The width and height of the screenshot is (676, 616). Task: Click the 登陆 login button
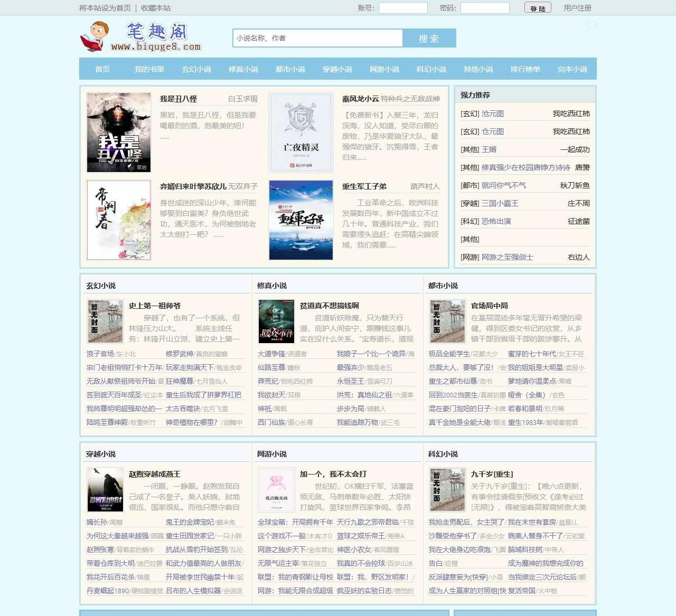[538, 8]
